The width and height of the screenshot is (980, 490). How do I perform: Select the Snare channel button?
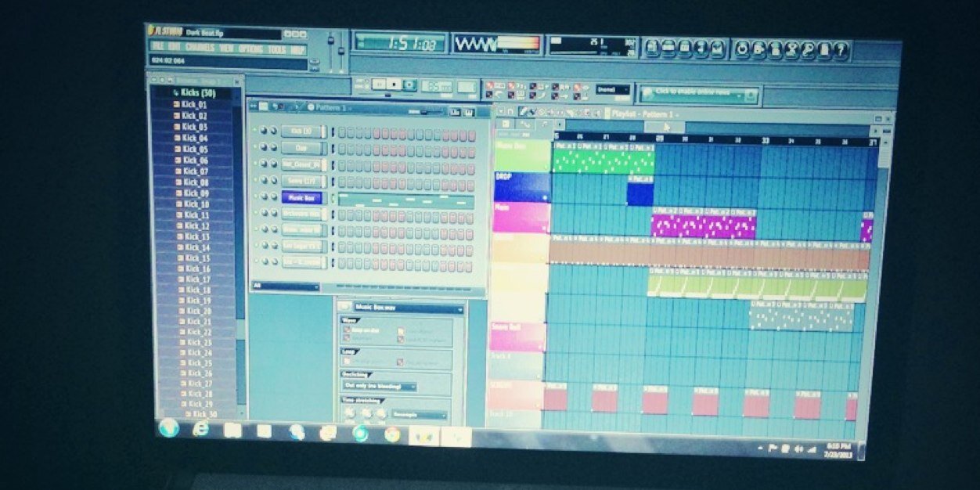301,181
